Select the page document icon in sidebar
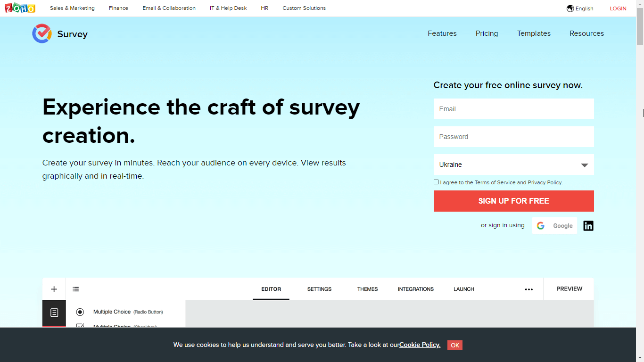644x362 pixels. click(54, 313)
